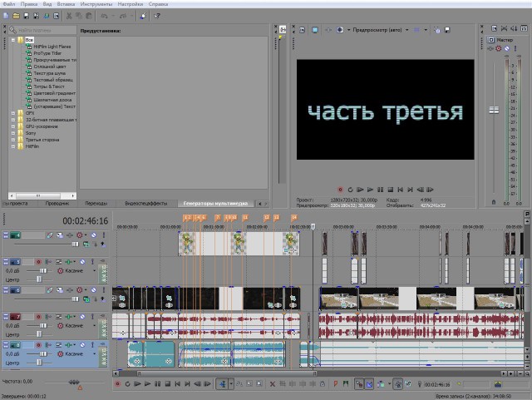The height and width of the screenshot is (400, 532).
Task: Click the Stop button in preview transport
Action: click(391, 190)
